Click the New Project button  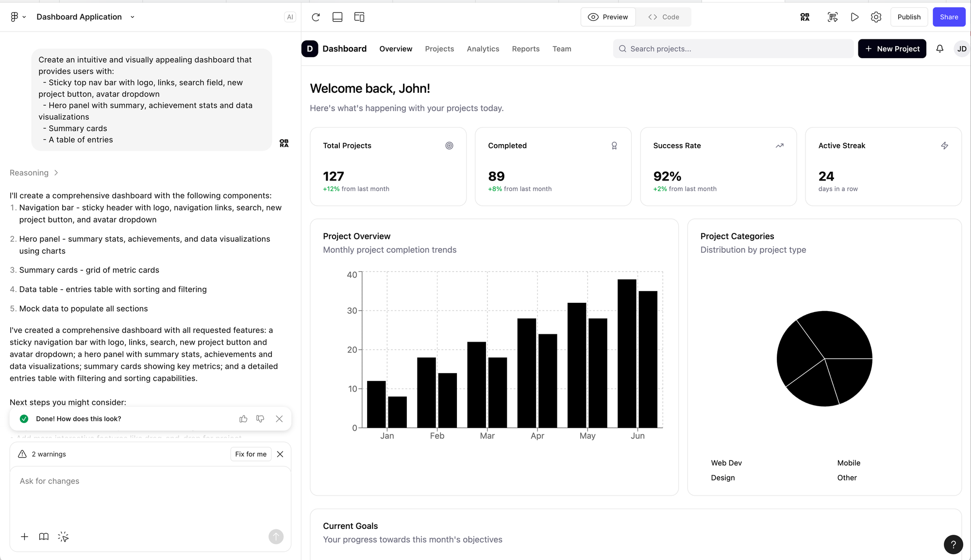click(x=892, y=49)
